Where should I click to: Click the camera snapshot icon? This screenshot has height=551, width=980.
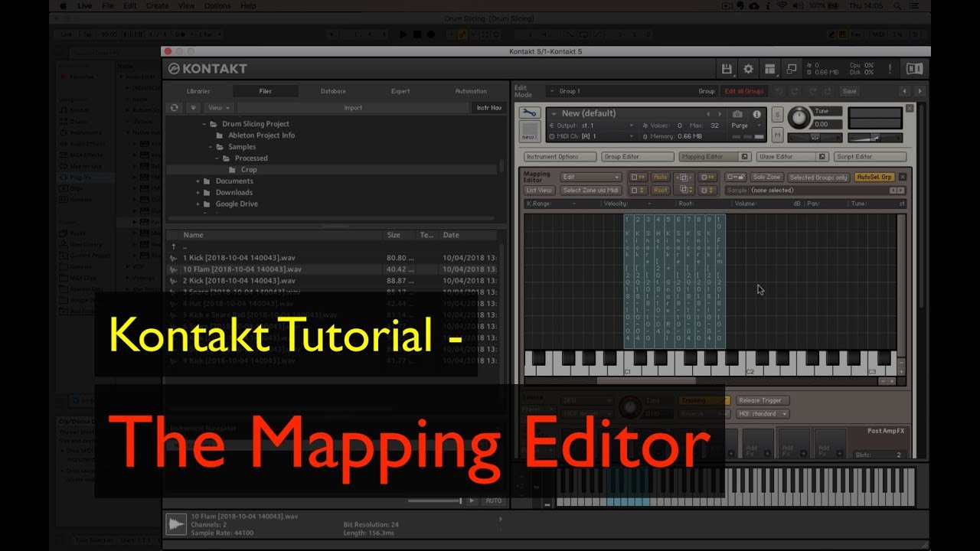point(738,114)
